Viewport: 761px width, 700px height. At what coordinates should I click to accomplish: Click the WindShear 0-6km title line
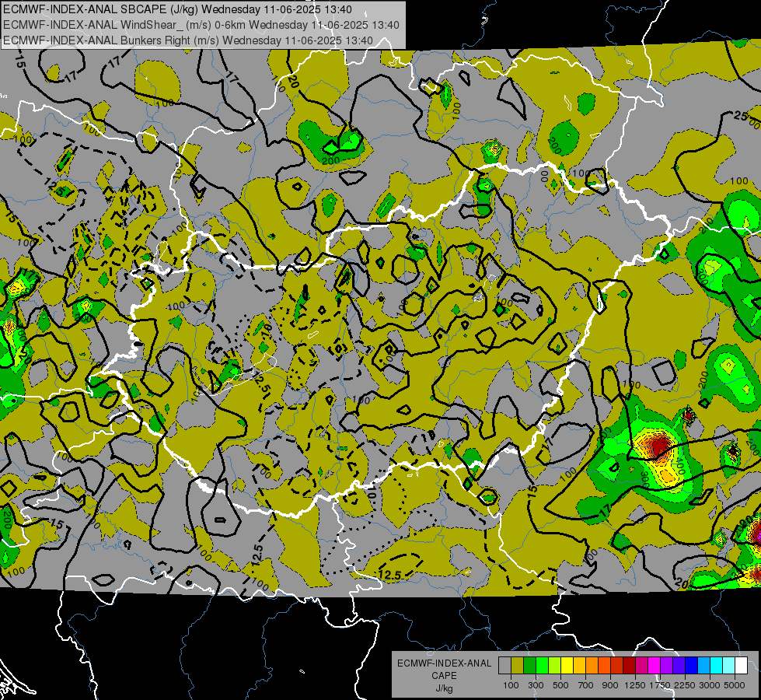coord(201,25)
